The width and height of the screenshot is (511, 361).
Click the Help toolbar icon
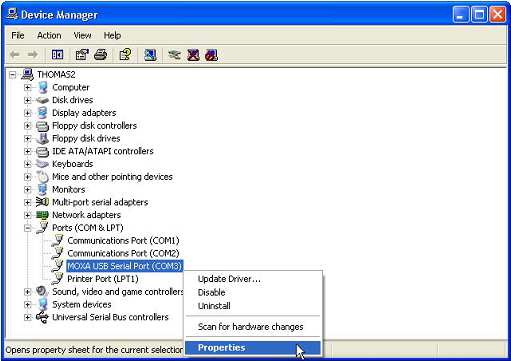125,54
